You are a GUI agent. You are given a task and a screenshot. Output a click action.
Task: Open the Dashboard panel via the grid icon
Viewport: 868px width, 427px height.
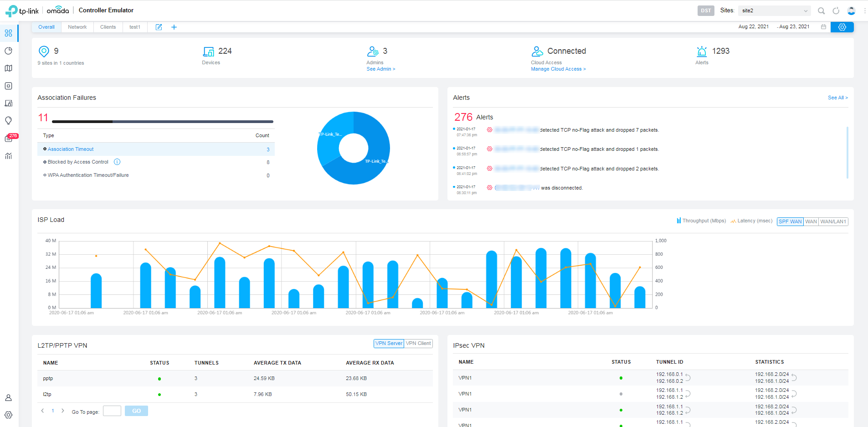(x=8, y=33)
